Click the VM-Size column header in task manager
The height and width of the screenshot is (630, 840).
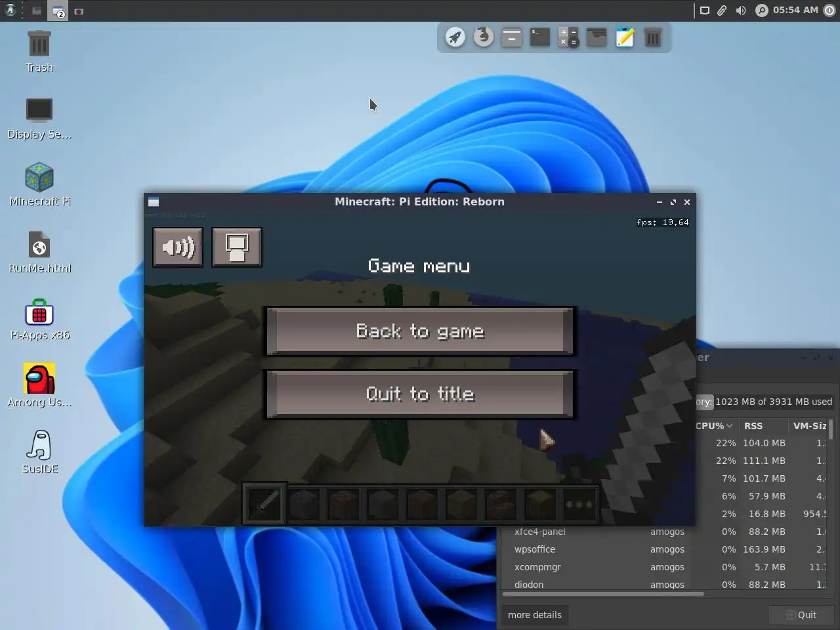(x=809, y=426)
